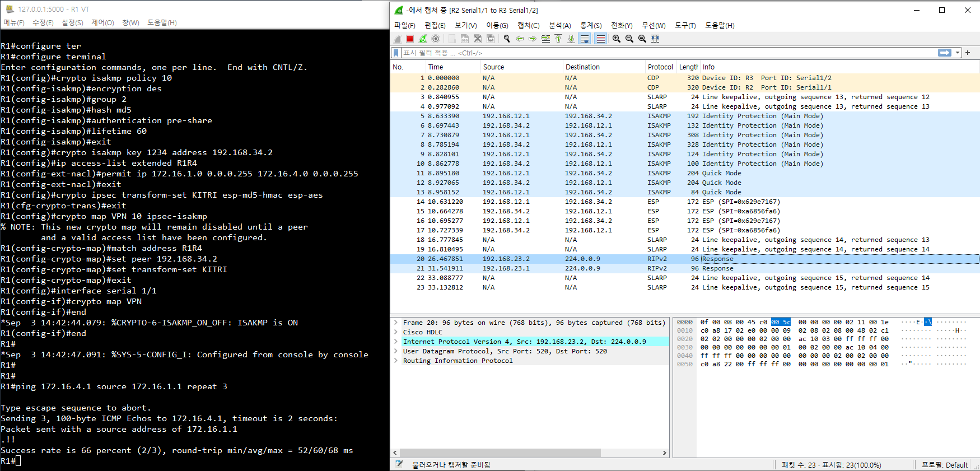Click the save capture file icon
This screenshot has width=980, height=471.
[x=465, y=39]
